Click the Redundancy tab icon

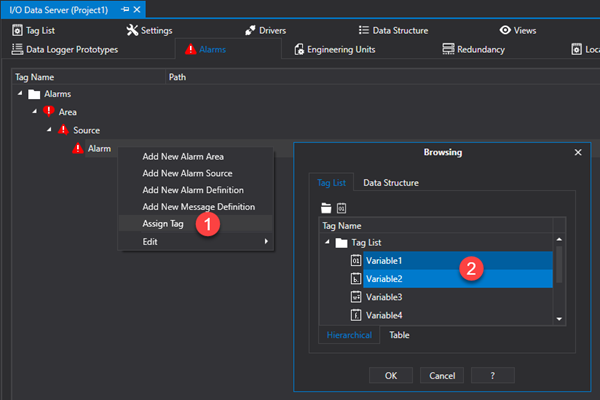coord(447,49)
